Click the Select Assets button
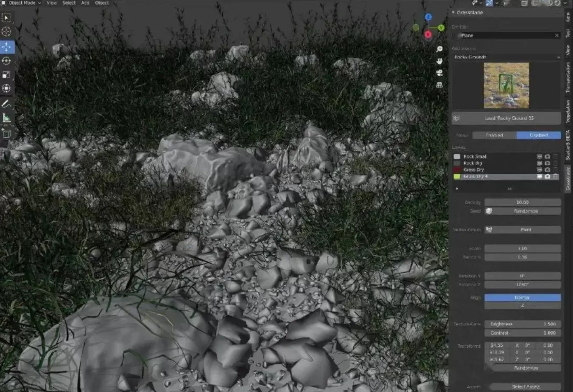The image size is (573, 392). [x=525, y=386]
